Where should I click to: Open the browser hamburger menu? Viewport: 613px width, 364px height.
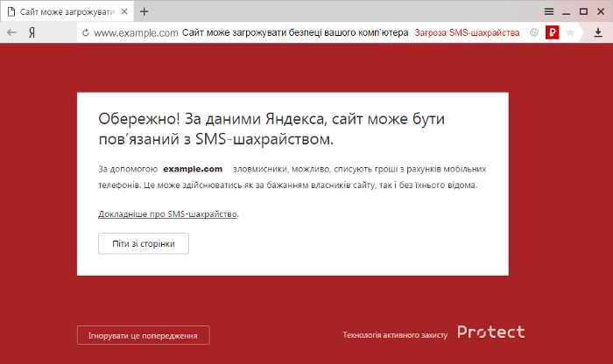tap(549, 11)
